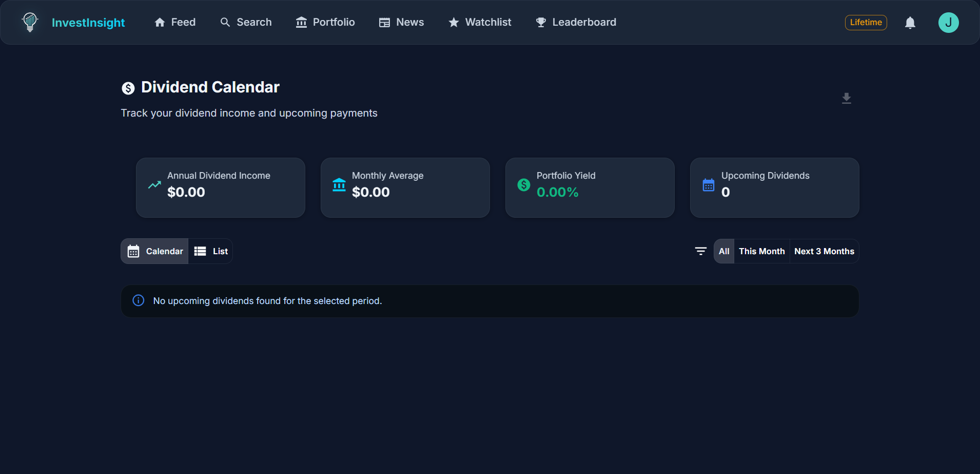The width and height of the screenshot is (980, 474).
Task: Click the InvestInsight lightbulb logo icon
Action: point(30,22)
